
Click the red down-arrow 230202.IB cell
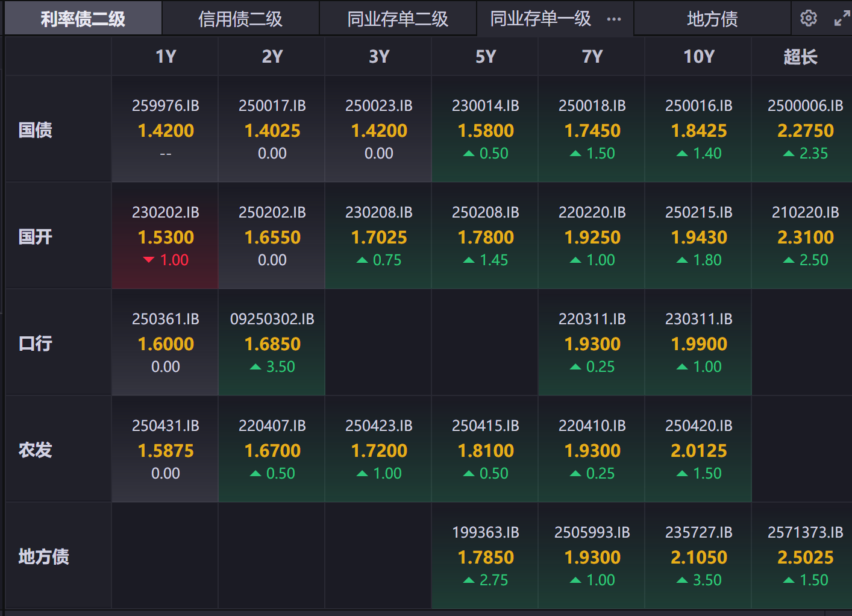tap(166, 236)
